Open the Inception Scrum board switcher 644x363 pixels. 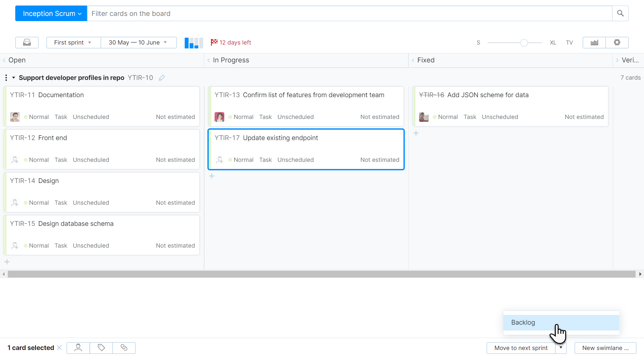tap(51, 13)
